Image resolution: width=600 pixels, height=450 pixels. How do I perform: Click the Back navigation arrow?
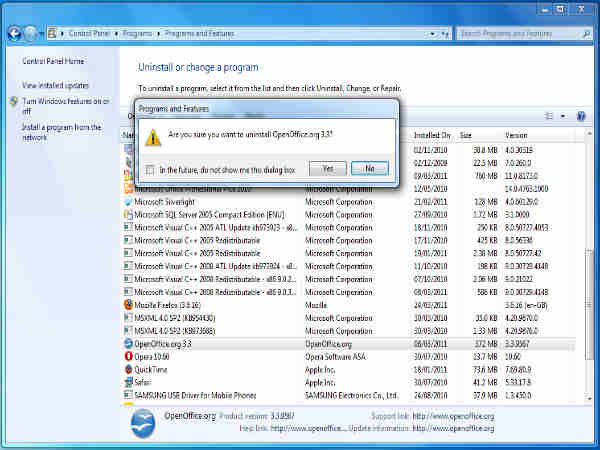[x=14, y=33]
